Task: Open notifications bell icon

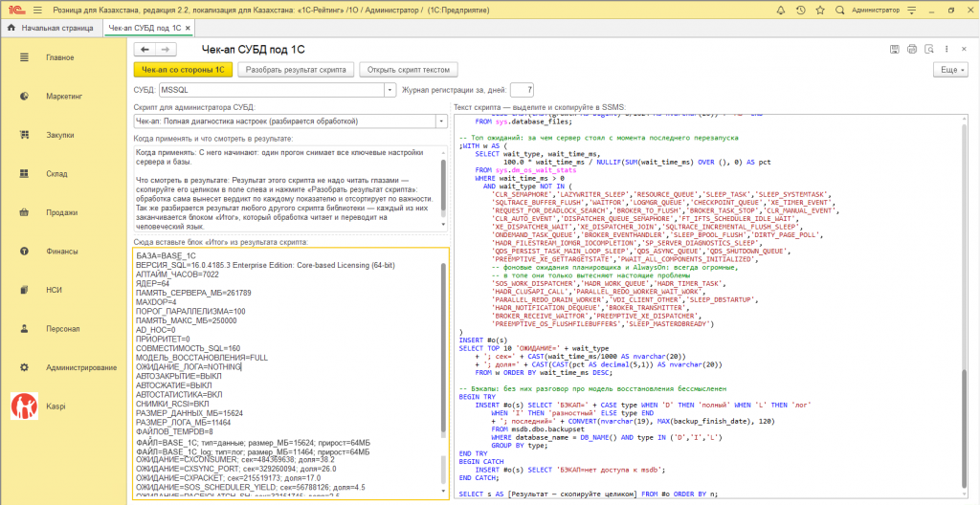Action: (x=781, y=10)
